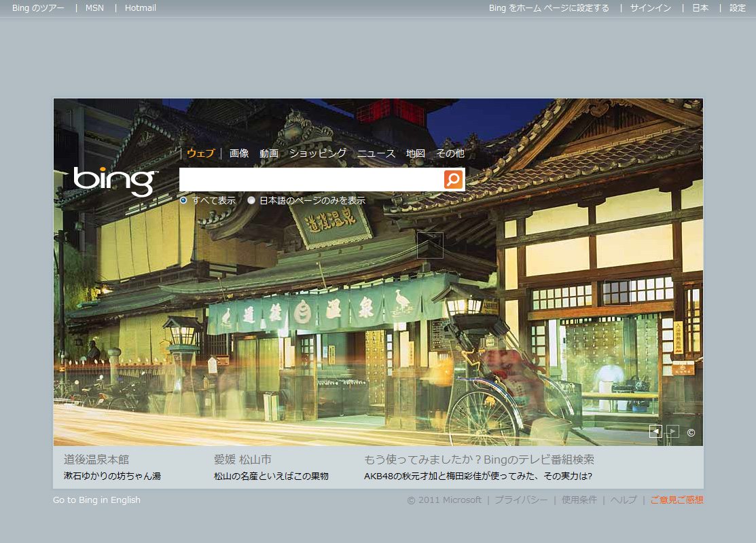Open ヘルプ footer link

624,500
